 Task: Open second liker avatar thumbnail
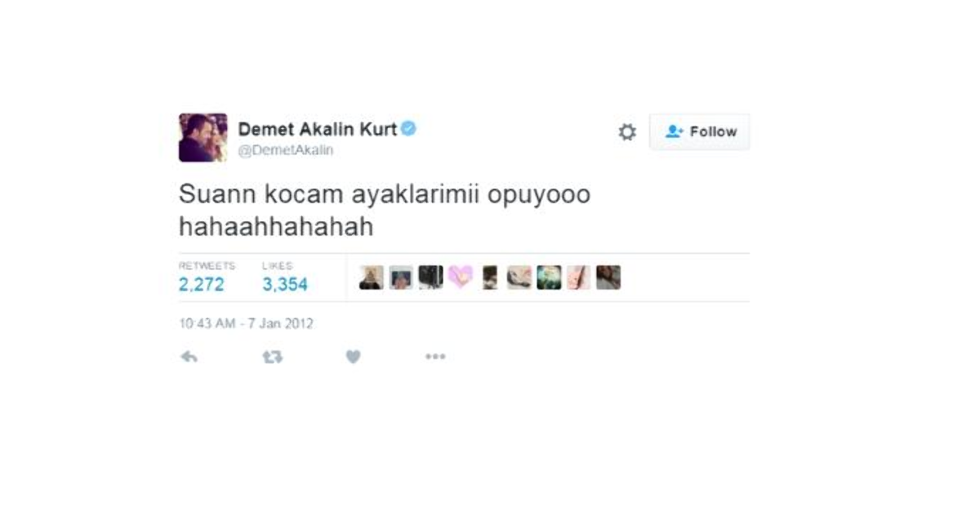401,277
